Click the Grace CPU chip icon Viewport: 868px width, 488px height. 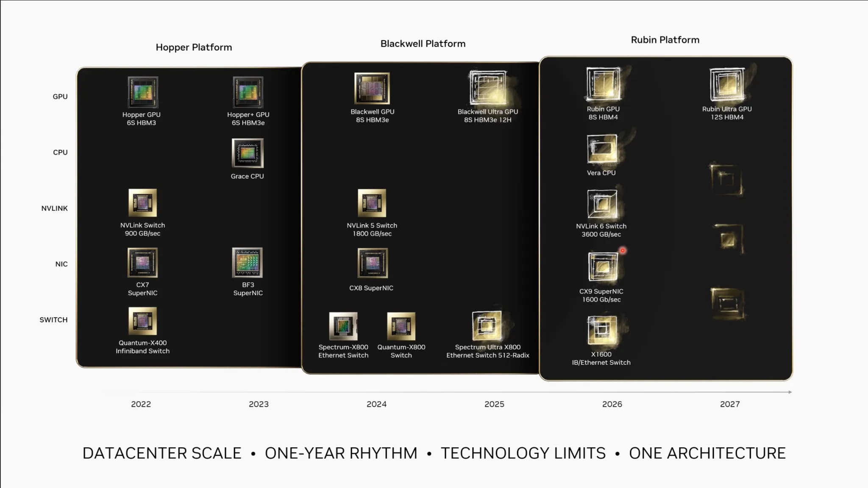pos(248,153)
